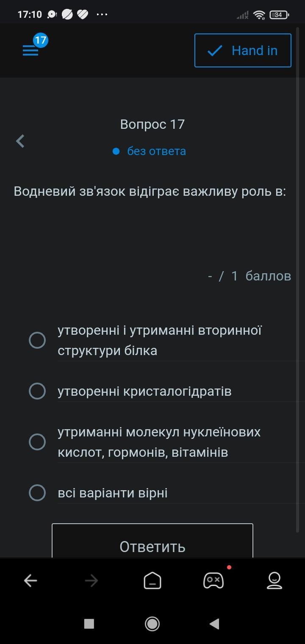Image resolution: width=305 pixels, height=644 pixels.
Task: Tap browser back arrow in bottom bar
Action: point(30,580)
